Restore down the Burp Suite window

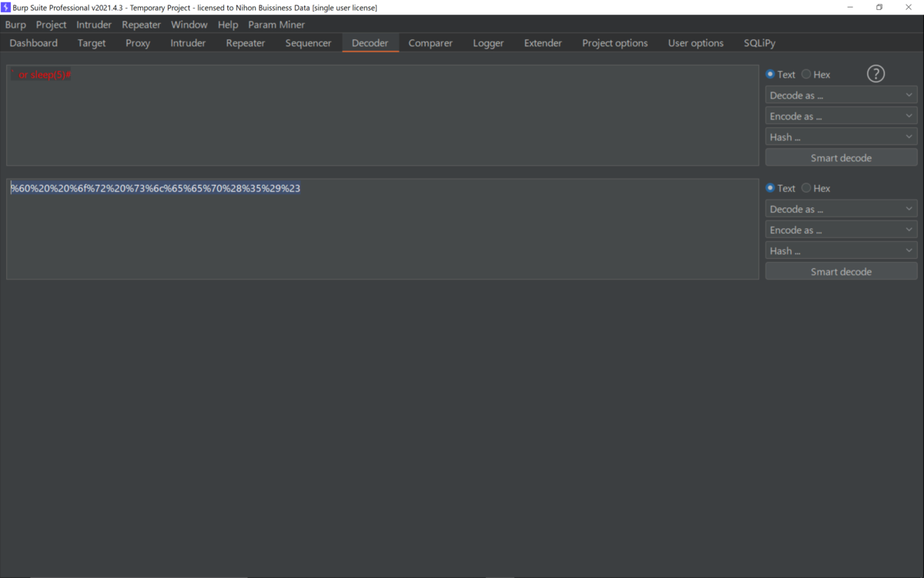coord(879,7)
